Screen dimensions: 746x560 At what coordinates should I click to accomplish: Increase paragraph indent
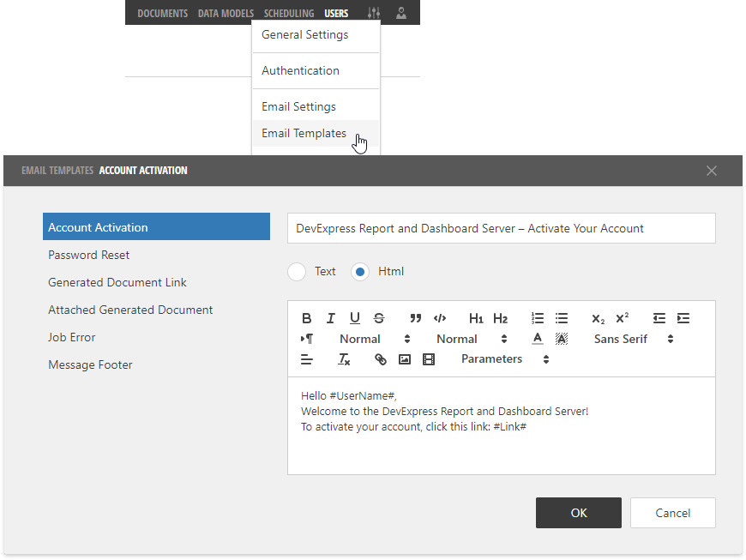pos(683,318)
